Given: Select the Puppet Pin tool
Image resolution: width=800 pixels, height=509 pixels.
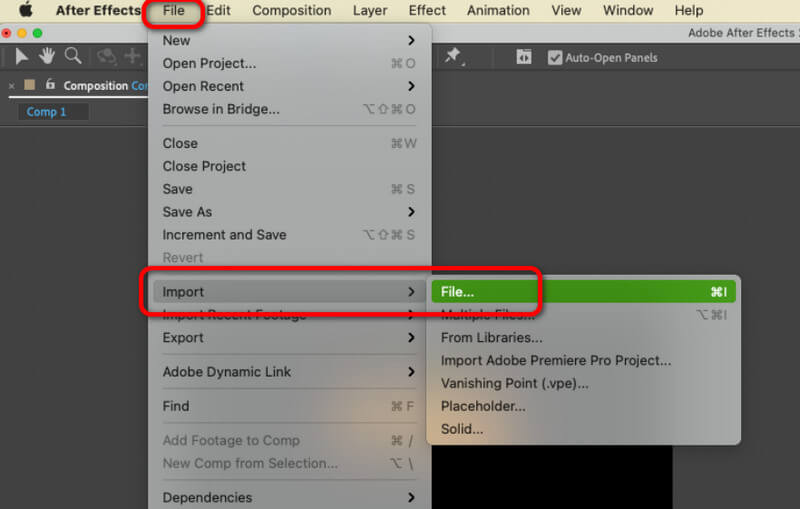Looking at the screenshot, I should click(453, 57).
